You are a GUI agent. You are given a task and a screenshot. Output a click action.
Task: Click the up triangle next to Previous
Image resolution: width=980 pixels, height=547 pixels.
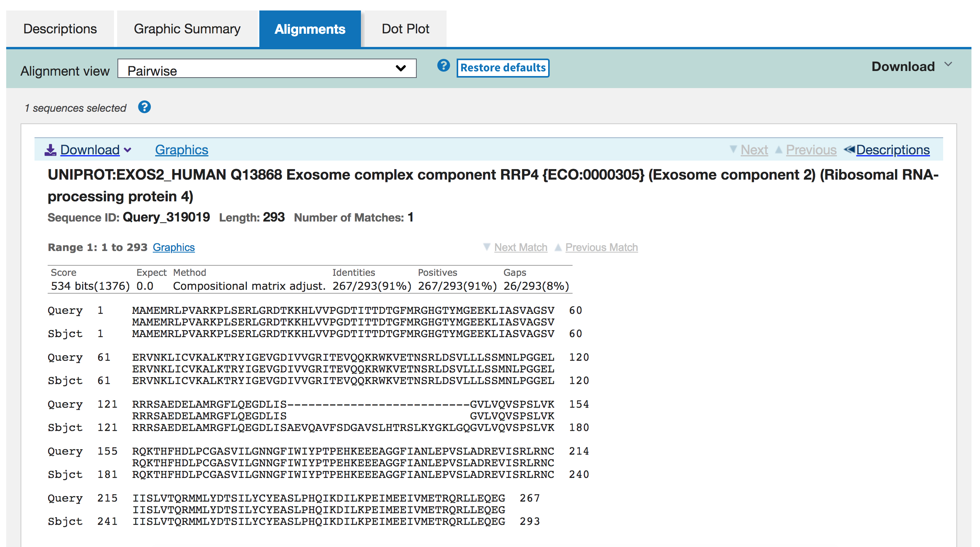click(778, 149)
